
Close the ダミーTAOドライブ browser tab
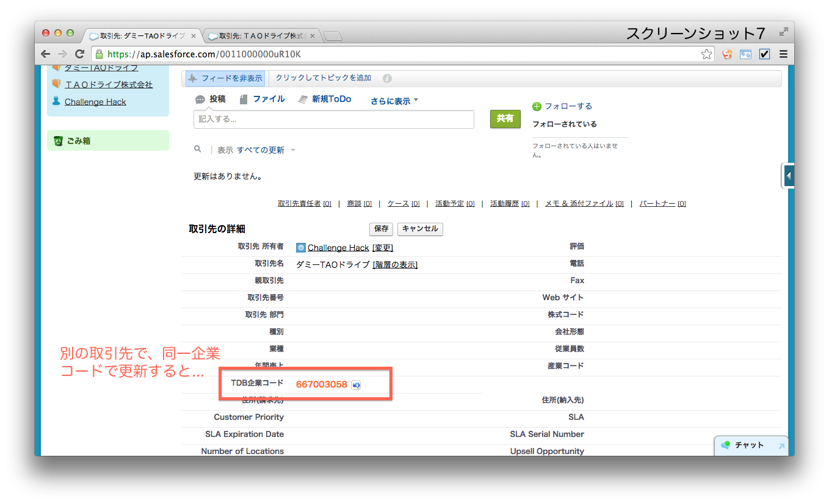coord(193,36)
